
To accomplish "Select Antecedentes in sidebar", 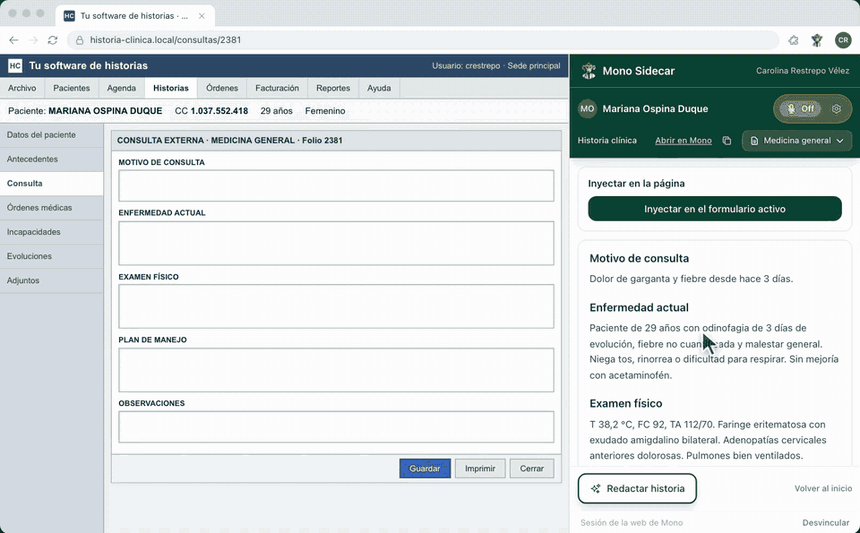I will pyautogui.click(x=52, y=159).
